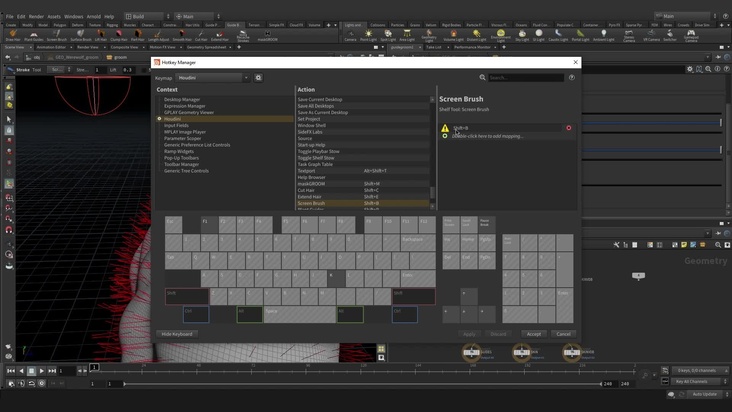Viewport: 732px width, 412px height.
Task: Add a Sky Light from shelf
Action: click(x=522, y=35)
